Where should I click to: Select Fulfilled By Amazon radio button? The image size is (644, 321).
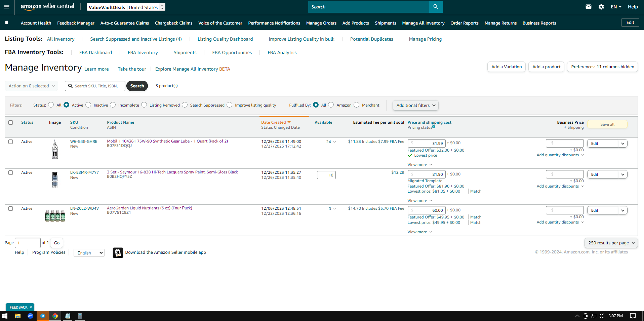(331, 105)
